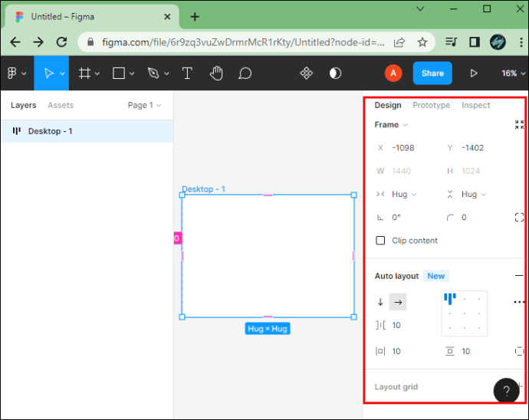Click the Independent corners icon
The height and width of the screenshot is (420, 529).
tap(520, 217)
